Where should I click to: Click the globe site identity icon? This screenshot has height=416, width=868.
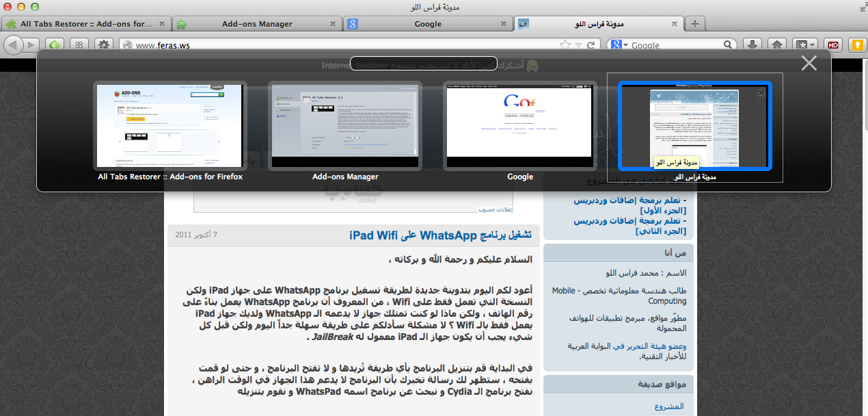coord(126,45)
